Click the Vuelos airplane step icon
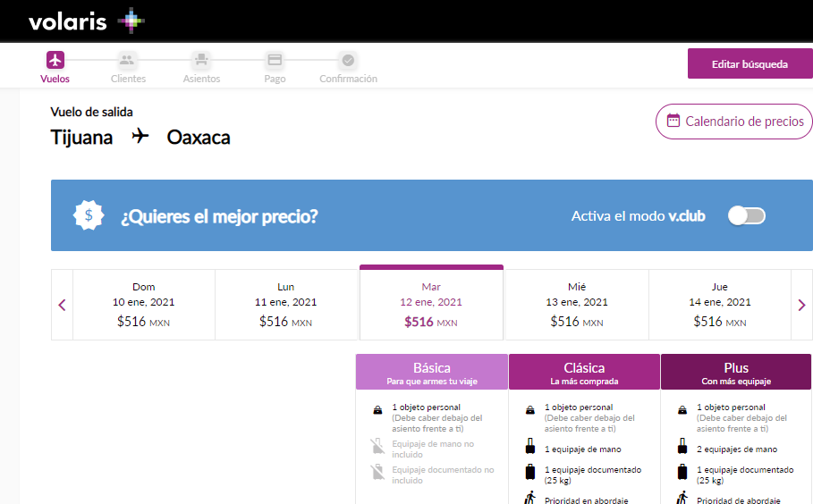This screenshot has width=813, height=504. tap(55, 60)
